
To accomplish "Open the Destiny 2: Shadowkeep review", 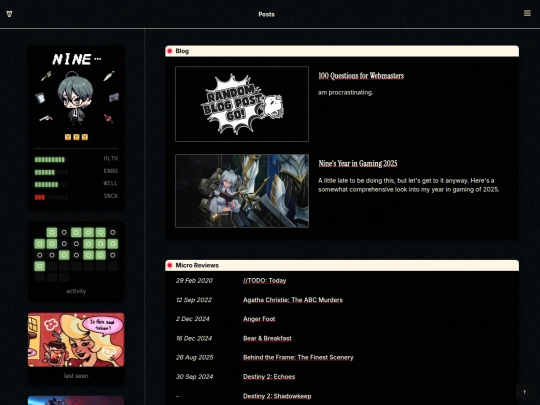I will [277, 396].
